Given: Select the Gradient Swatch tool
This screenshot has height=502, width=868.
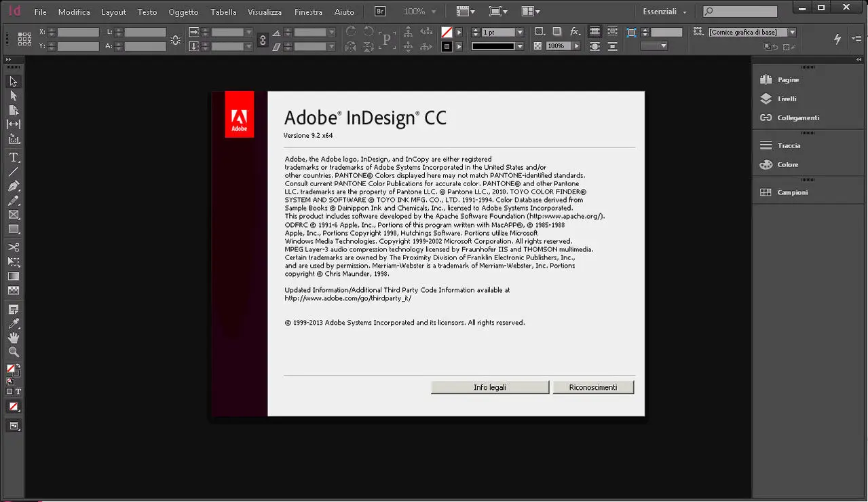Looking at the screenshot, I should pyautogui.click(x=14, y=276).
